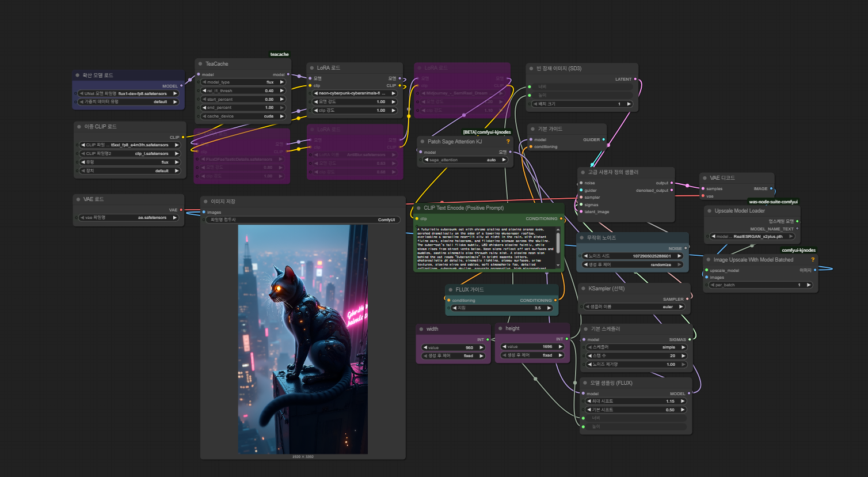Decrease 스텝 수 with its left arrow
Screen dimensions: 868x477
[589, 355]
